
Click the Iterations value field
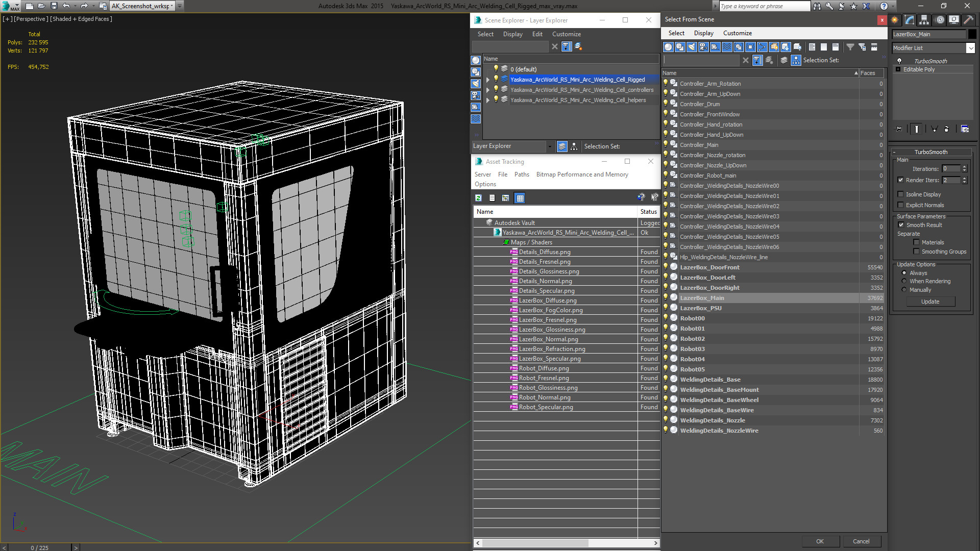point(951,169)
